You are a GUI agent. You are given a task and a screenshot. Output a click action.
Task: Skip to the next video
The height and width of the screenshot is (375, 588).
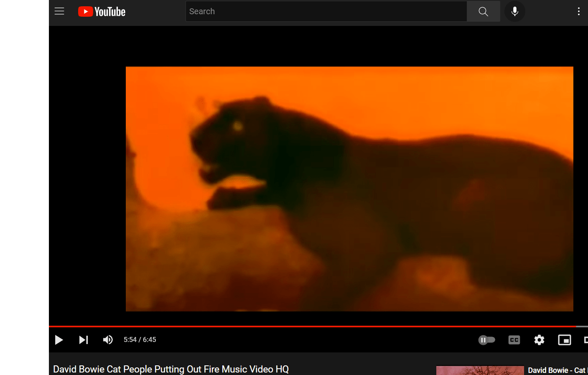click(84, 340)
